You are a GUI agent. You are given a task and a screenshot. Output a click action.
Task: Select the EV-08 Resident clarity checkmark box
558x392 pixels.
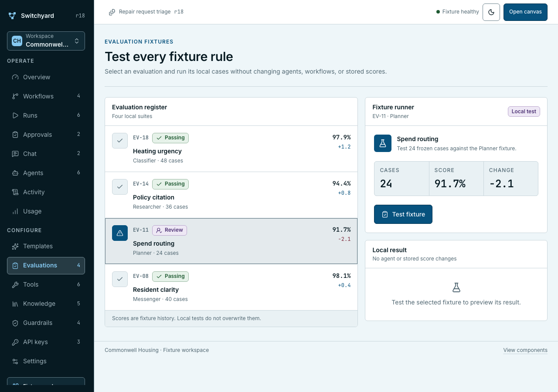[120, 279]
